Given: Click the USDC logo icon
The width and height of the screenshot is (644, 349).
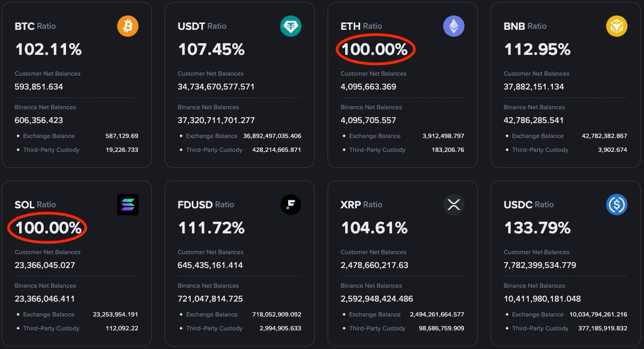Looking at the screenshot, I should 617,205.
